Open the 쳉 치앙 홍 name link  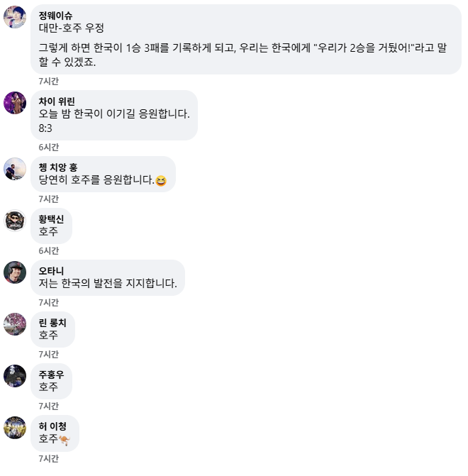(58, 167)
